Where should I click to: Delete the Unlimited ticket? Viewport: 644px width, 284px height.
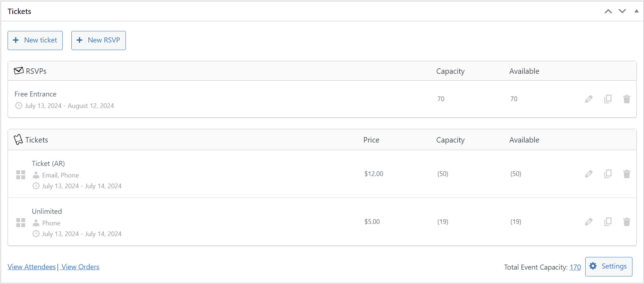pyautogui.click(x=627, y=222)
